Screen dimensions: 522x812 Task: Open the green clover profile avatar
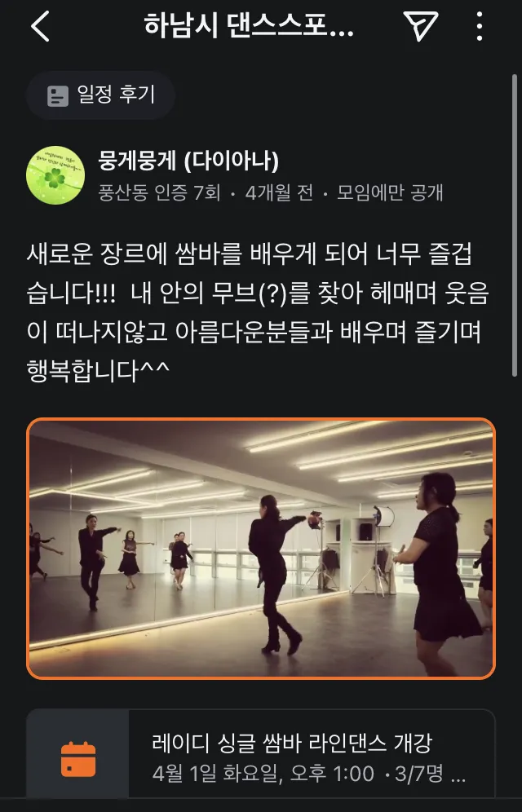[55, 175]
